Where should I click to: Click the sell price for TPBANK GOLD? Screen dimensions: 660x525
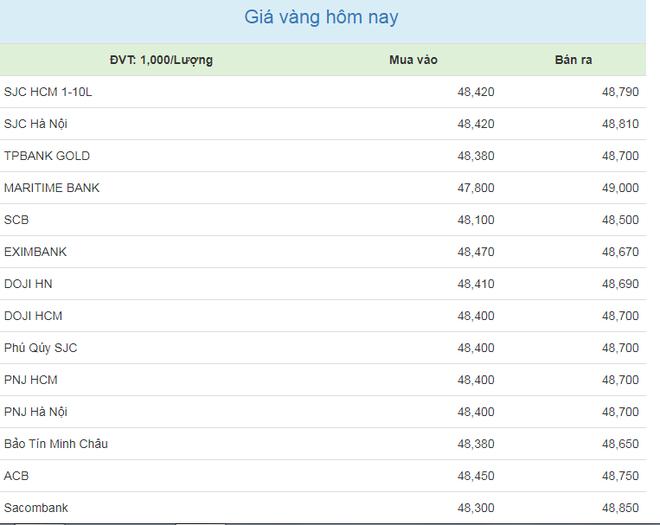tap(620, 156)
